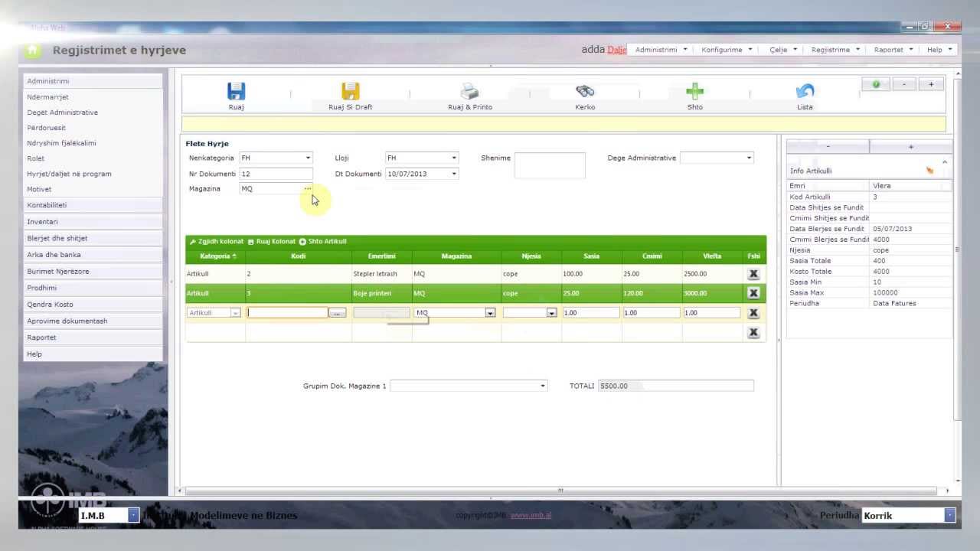Image resolution: width=980 pixels, height=551 pixels.
Task: Click the TOTALI 5500.00 field
Action: (675, 386)
